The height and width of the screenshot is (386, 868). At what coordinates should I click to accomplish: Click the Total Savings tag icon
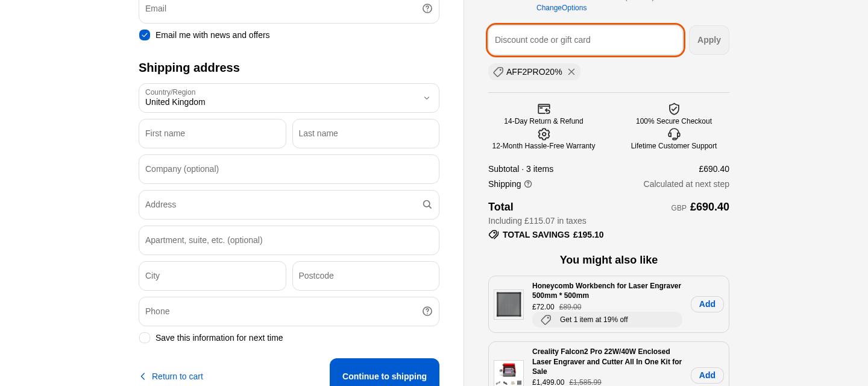pyautogui.click(x=494, y=235)
